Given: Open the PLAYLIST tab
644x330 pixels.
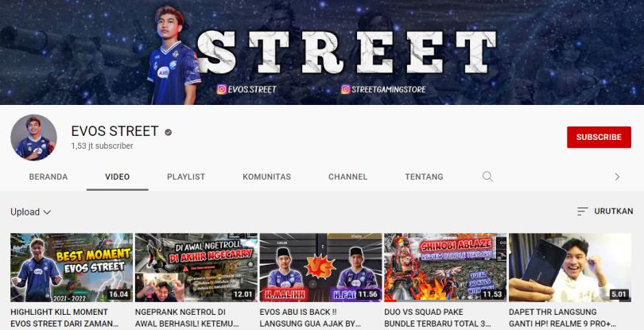Looking at the screenshot, I should [186, 177].
